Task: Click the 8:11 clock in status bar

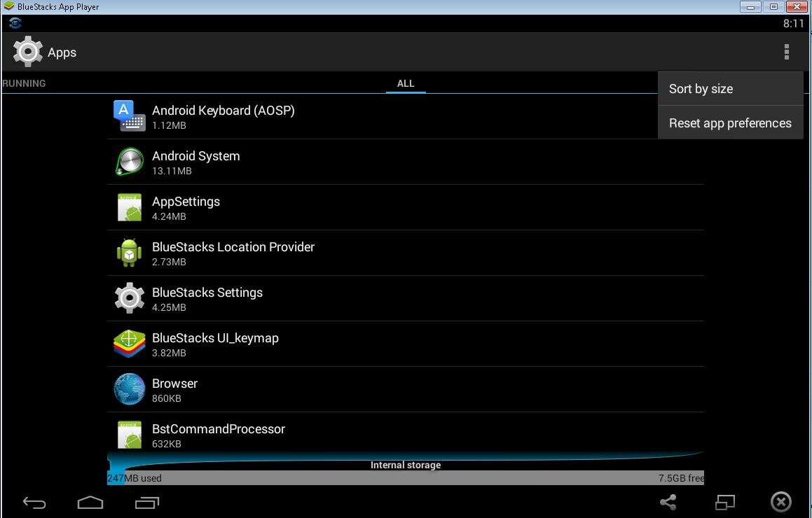Action: [x=793, y=23]
